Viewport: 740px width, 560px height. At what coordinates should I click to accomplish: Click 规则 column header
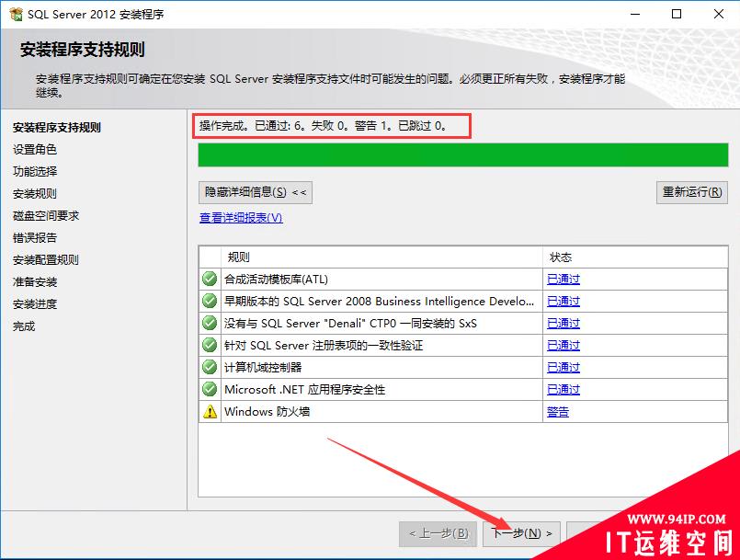pos(381,257)
